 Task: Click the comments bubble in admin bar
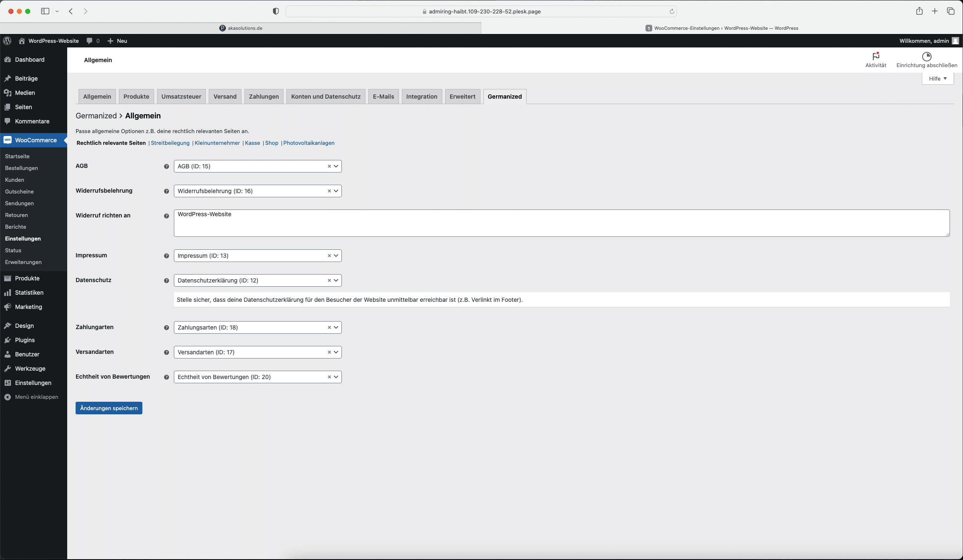click(93, 41)
